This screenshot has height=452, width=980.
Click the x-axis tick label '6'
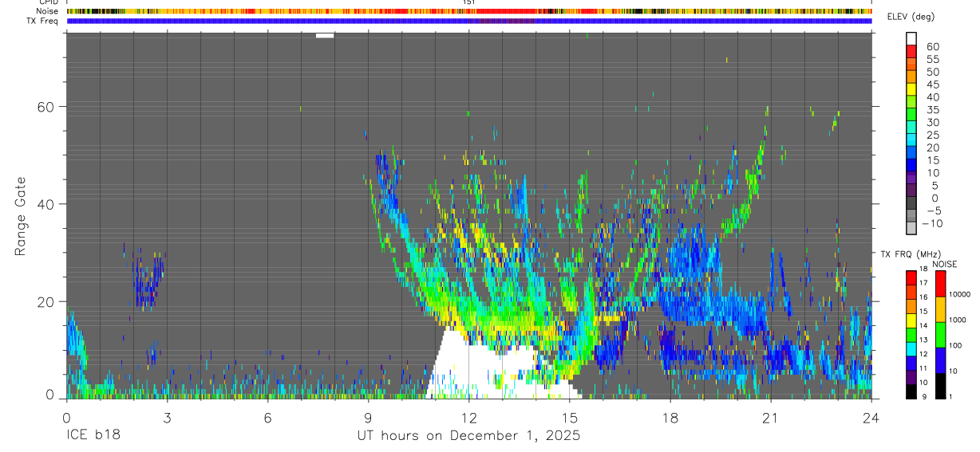coord(267,417)
